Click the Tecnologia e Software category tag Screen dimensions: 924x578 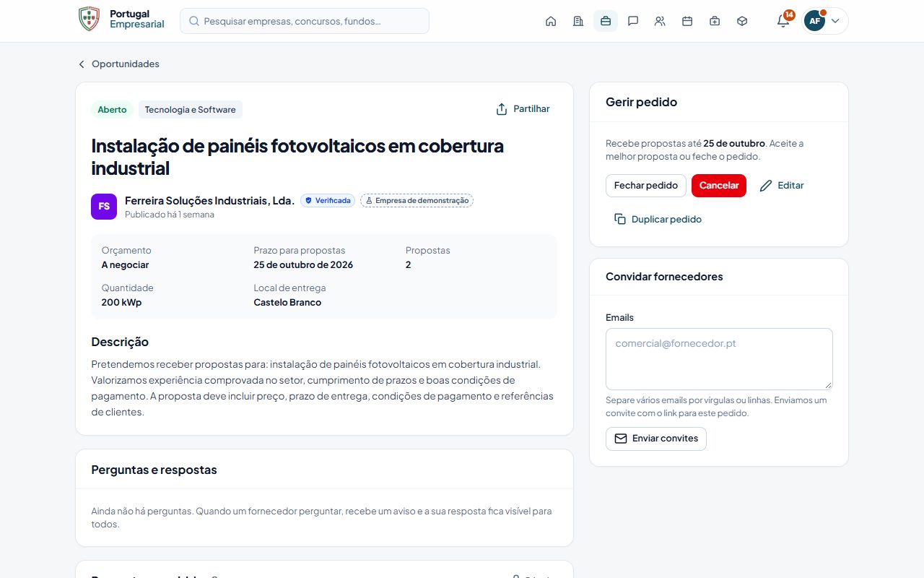click(x=191, y=110)
